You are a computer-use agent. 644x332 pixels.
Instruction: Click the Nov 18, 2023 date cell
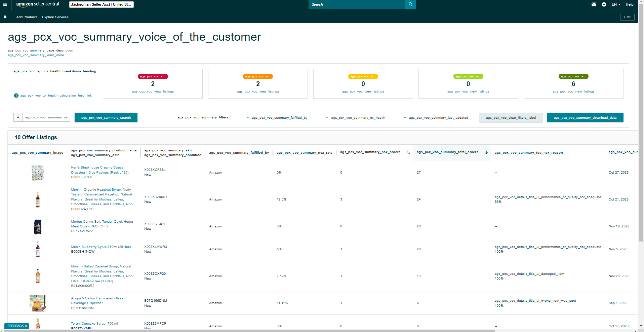(619, 226)
